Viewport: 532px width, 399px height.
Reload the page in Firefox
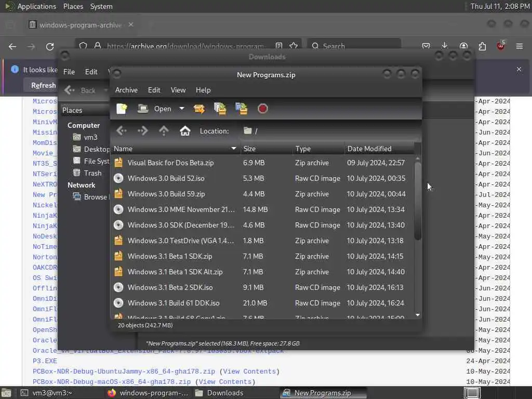(50, 46)
